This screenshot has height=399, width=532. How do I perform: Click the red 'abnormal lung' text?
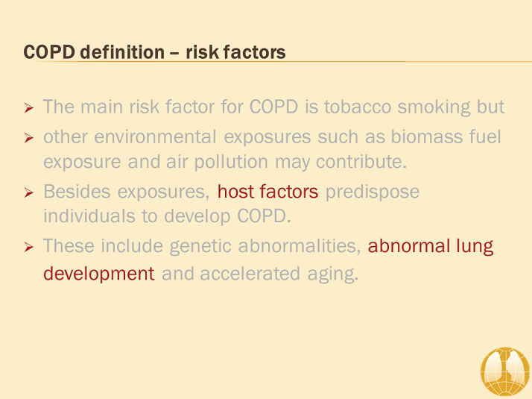pos(431,247)
